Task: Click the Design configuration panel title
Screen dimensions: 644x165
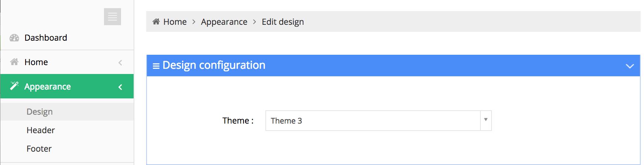Action: (x=214, y=65)
